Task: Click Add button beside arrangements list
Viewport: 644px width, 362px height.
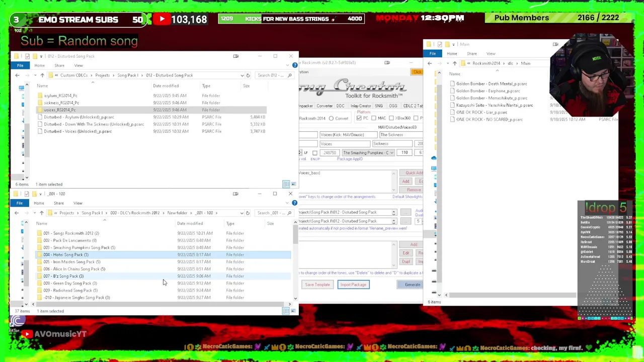Action: tap(406, 182)
